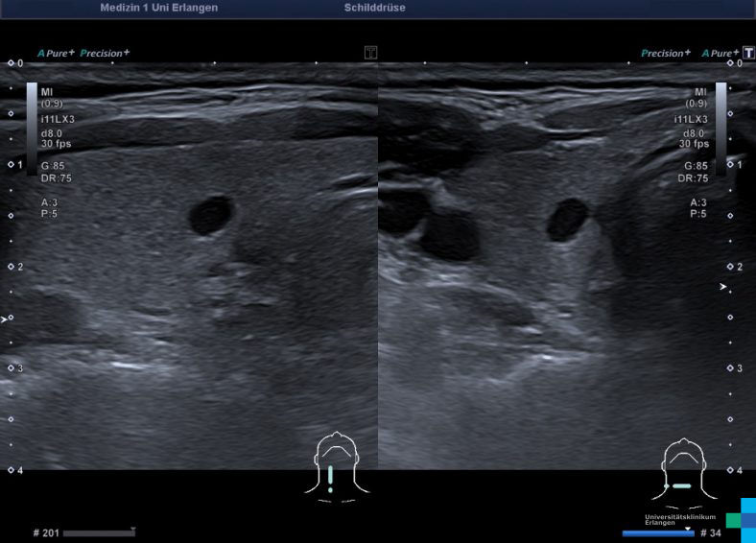Click the frame counter # 201

[x=44, y=532]
